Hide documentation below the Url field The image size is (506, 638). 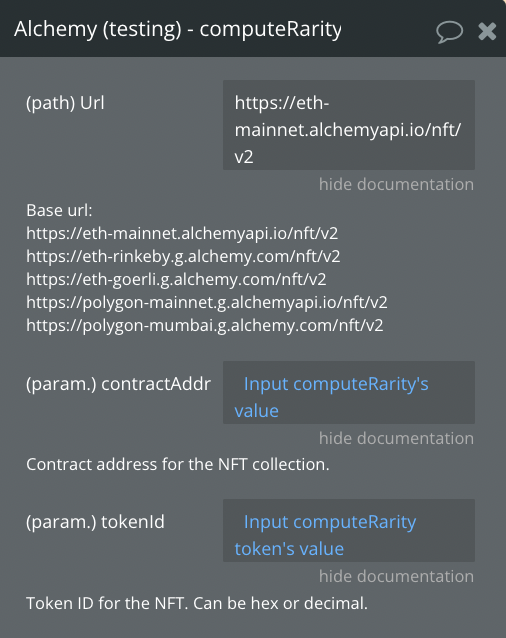click(396, 184)
